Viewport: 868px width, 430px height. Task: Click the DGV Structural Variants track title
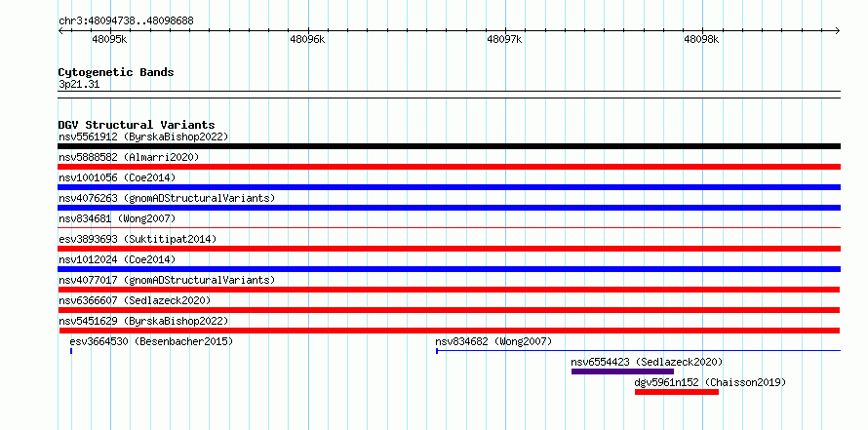(x=137, y=125)
